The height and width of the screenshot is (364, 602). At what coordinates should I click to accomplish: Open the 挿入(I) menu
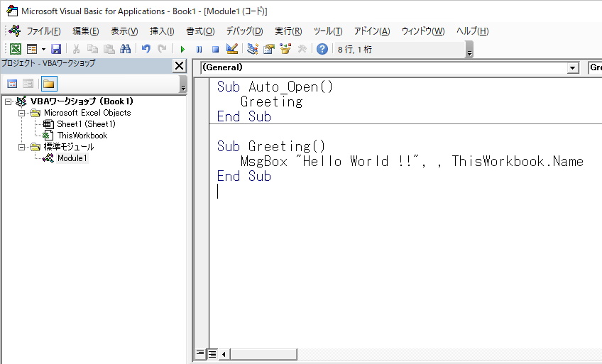tap(162, 31)
